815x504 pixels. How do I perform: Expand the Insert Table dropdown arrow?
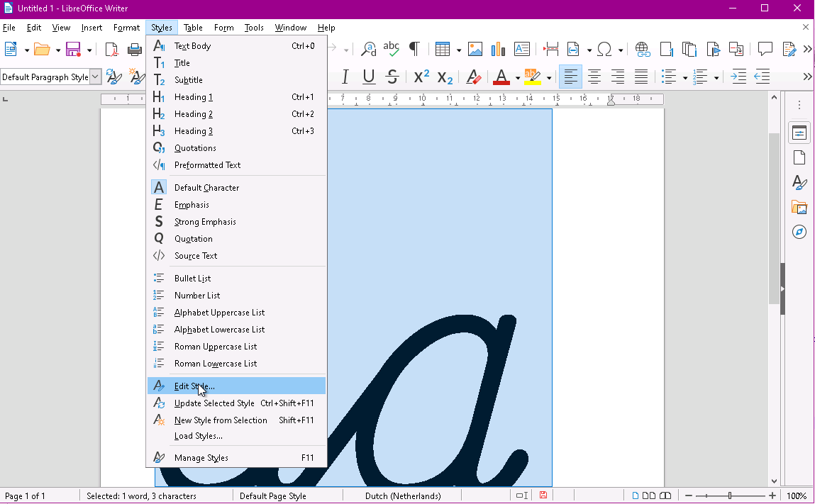pos(459,50)
